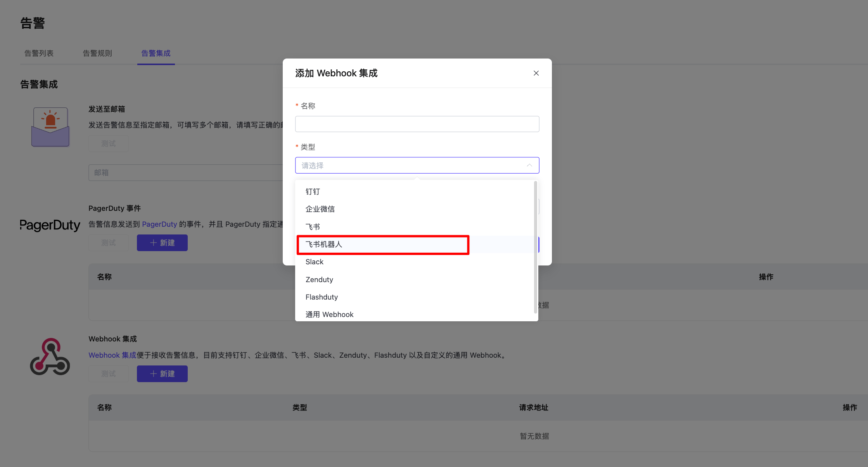Click the email alert envelope icon
The image size is (868, 467).
(x=50, y=127)
